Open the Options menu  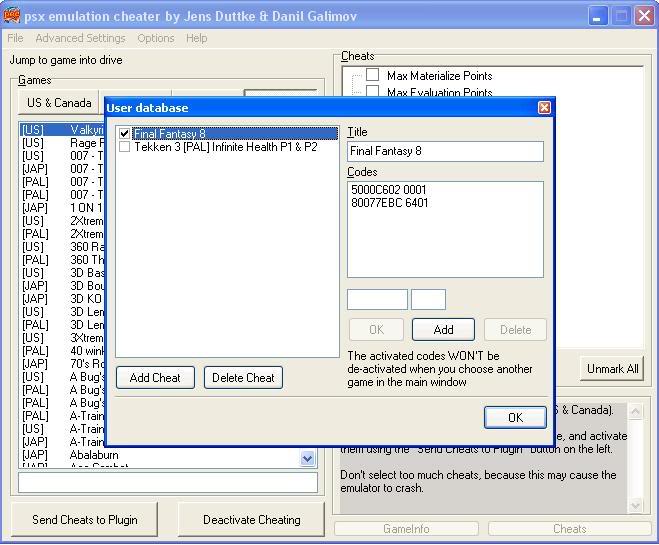tap(156, 38)
